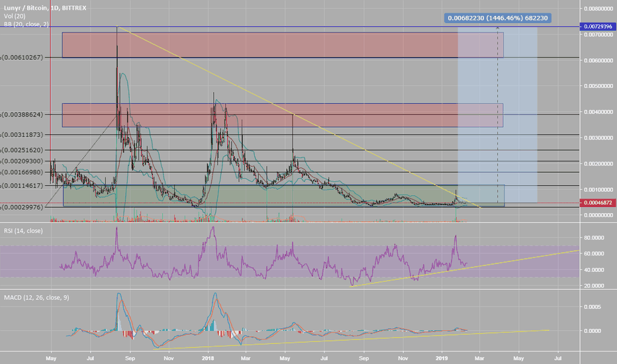This screenshot has width=617, height=364.
Task: Open the RSI (14, close) indicator label
Action: [x=23, y=230]
